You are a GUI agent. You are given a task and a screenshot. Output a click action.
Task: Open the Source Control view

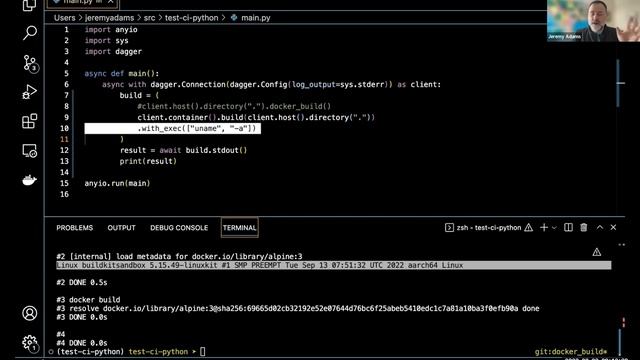click(30, 63)
